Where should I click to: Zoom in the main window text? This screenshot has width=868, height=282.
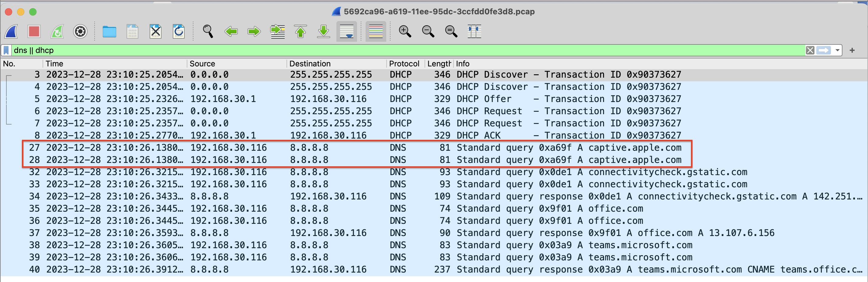point(405,32)
